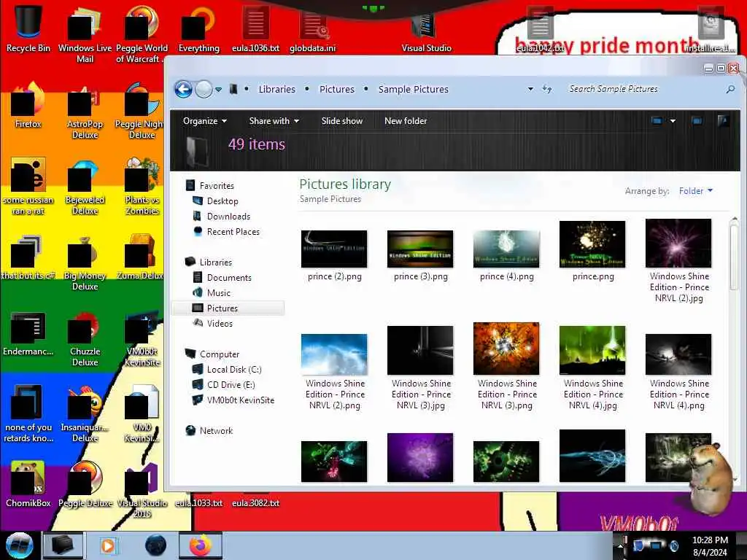The image size is (747, 560).
Task: Select the prince (4).png thumbnail
Action: click(506, 249)
